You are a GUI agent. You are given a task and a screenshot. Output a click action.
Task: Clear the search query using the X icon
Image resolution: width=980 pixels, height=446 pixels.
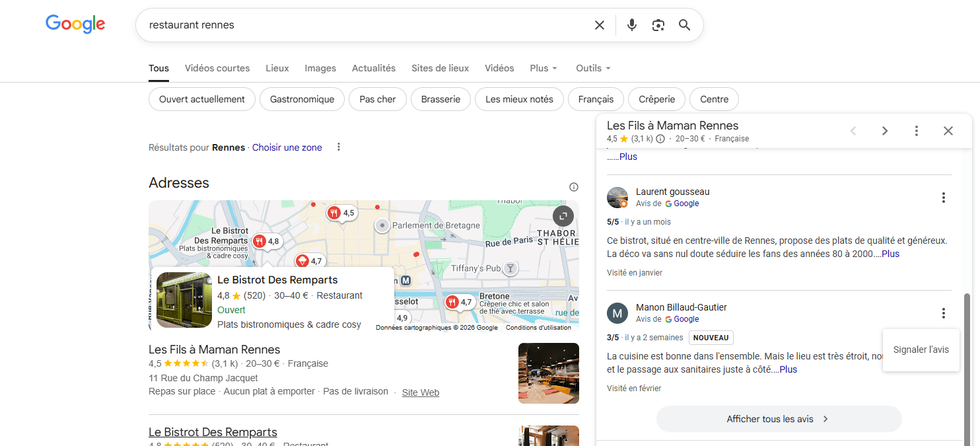click(x=599, y=24)
